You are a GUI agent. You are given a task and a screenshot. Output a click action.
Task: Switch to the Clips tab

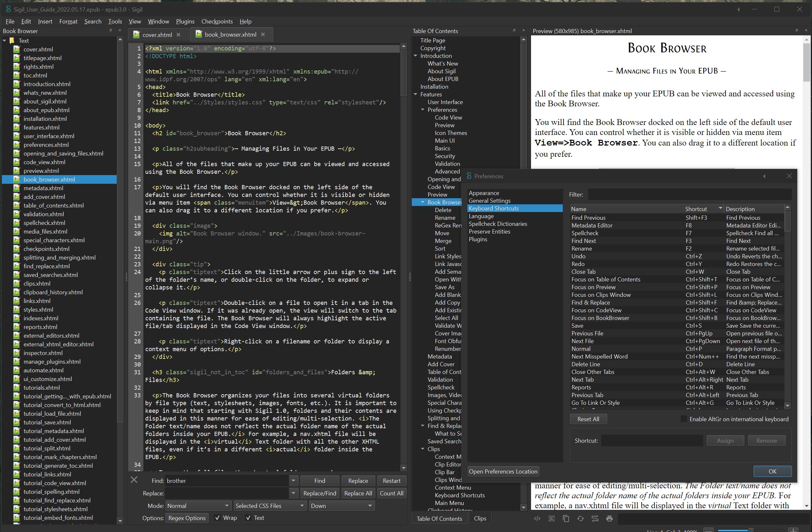click(x=480, y=519)
